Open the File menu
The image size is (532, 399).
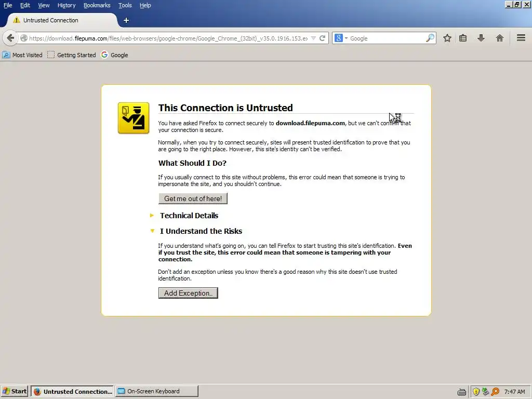tap(8, 5)
